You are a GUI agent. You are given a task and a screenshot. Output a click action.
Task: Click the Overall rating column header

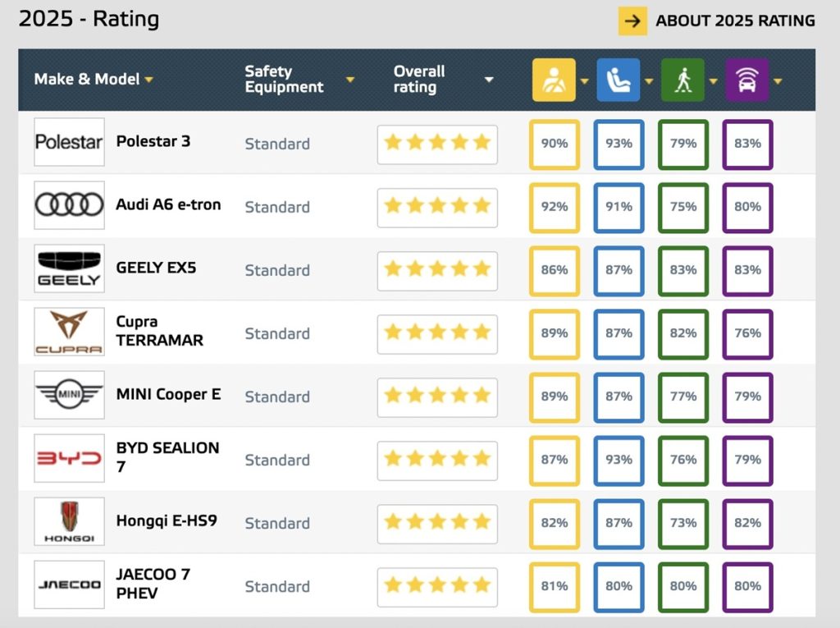pos(419,80)
